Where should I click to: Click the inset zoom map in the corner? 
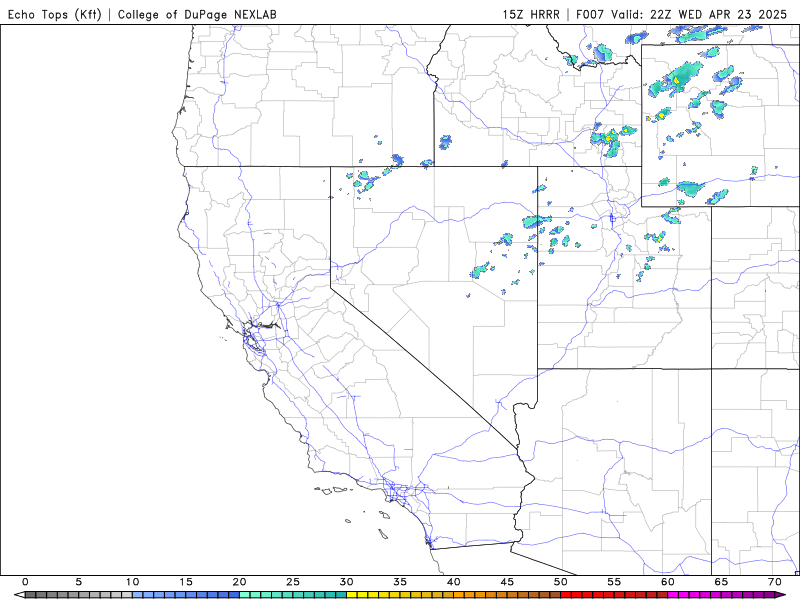[720, 126]
